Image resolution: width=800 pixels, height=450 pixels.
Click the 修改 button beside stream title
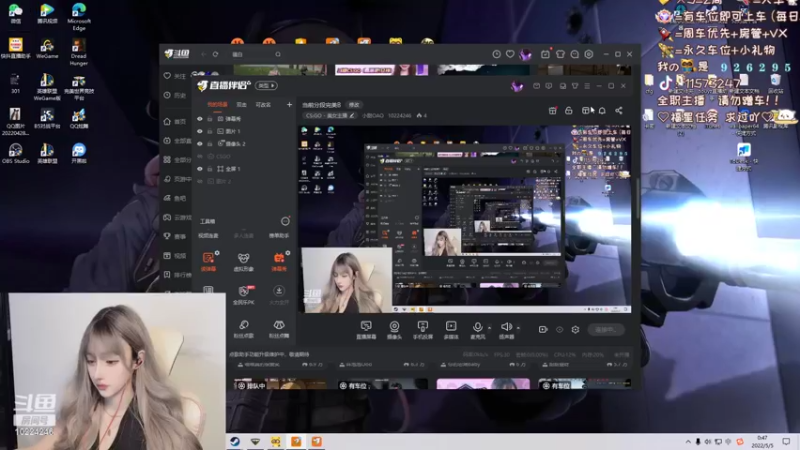pyautogui.click(x=354, y=105)
